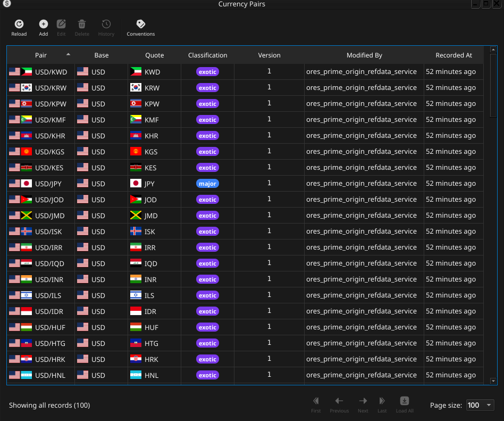Go to First page arrow
This screenshot has height=421, width=504.
pyautogui.click(x=316, y=401)
